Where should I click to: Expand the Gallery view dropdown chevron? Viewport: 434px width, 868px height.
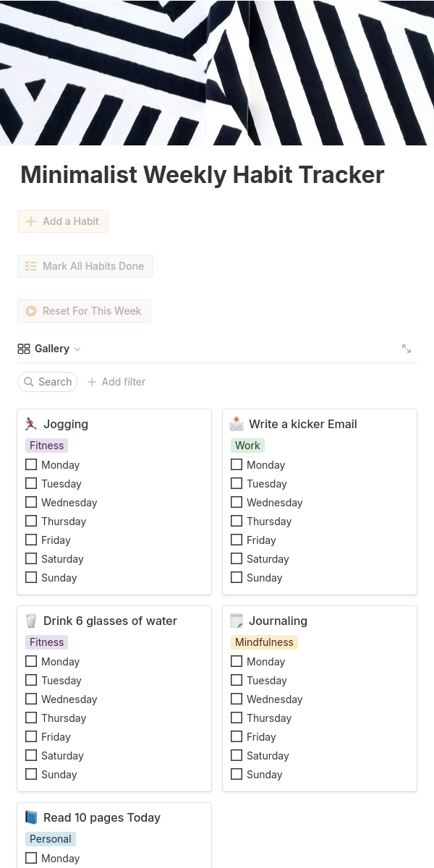point(77,349)
